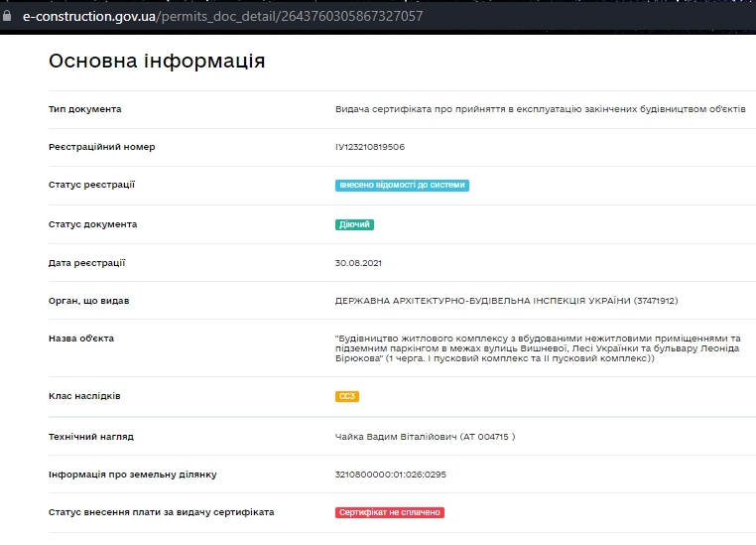
Task: Click 'Чайка Вадим Віталійович (АТ 004715)' value
Action: 425,437
